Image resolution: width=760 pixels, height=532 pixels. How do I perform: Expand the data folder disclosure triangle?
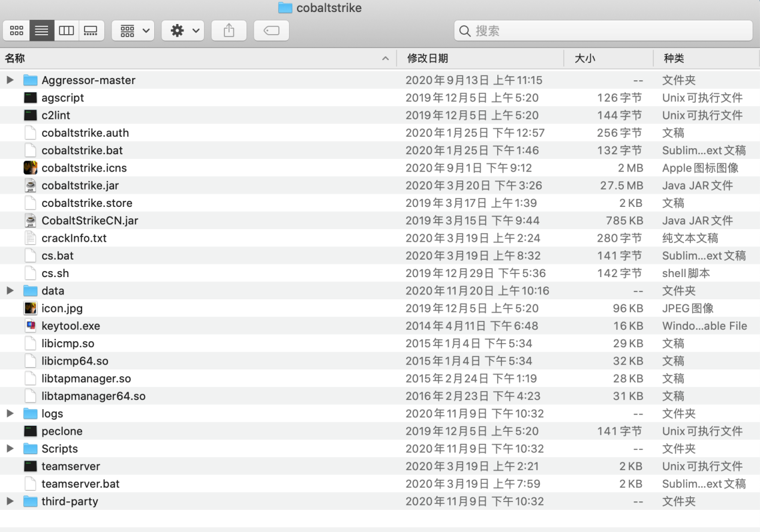10,291
